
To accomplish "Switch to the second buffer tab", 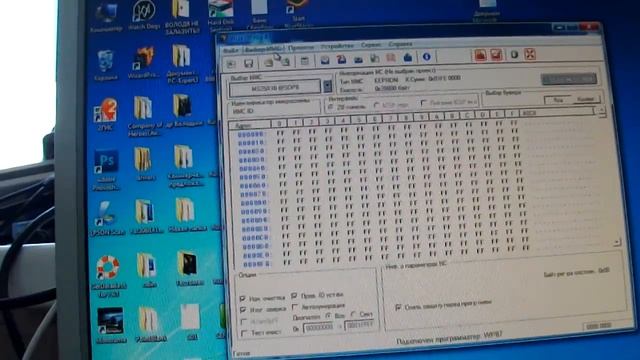I will click(585, 99).
